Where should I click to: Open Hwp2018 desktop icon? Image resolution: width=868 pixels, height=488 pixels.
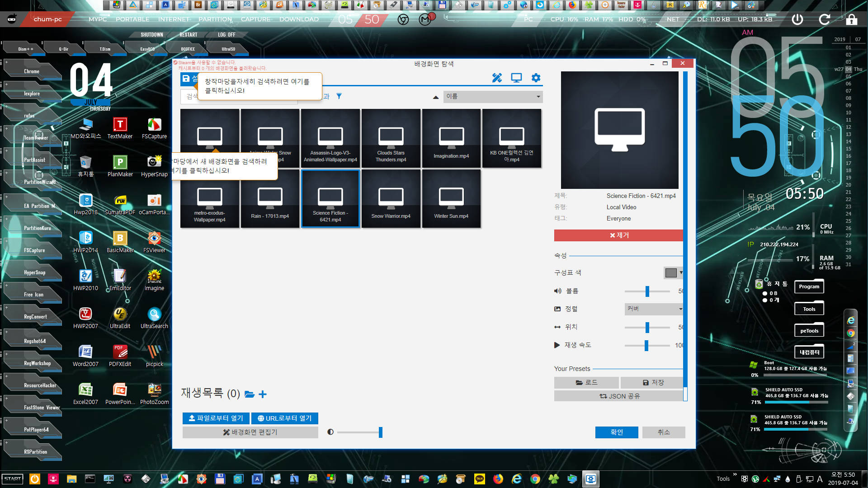pyautogui.click(x=85, y=204)
